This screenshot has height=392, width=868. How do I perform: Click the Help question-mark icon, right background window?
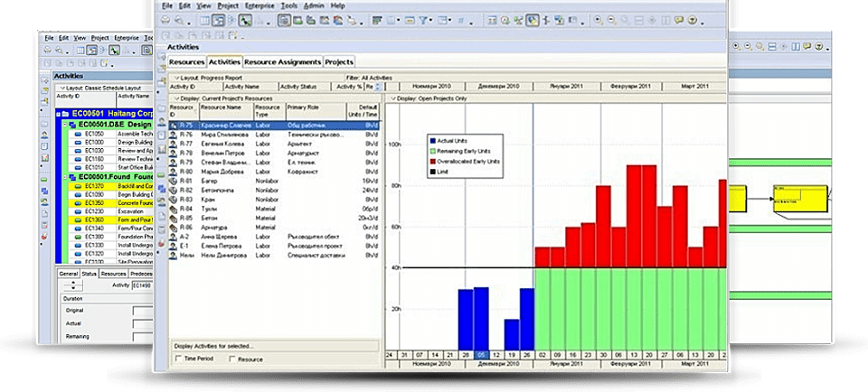820,47
